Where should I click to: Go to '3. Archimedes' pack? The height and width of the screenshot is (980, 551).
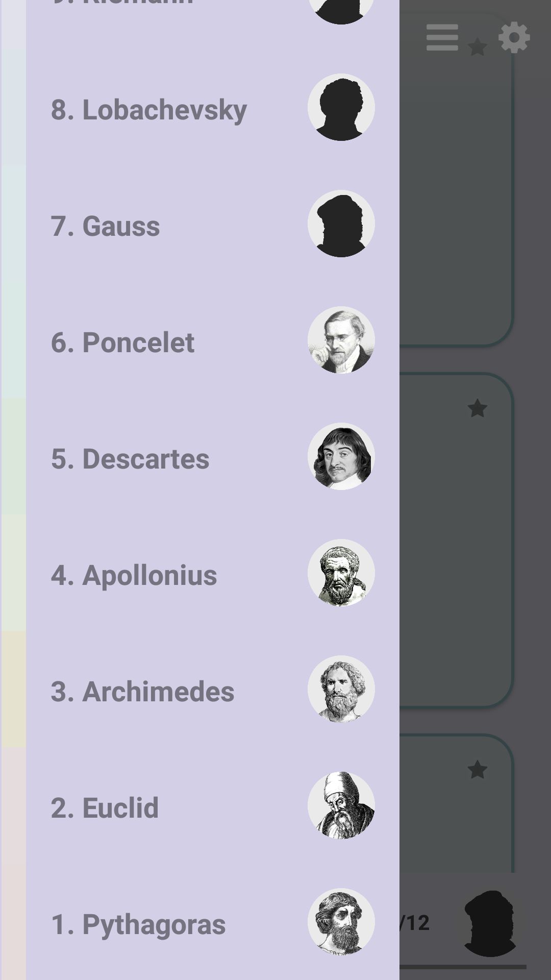143,691
